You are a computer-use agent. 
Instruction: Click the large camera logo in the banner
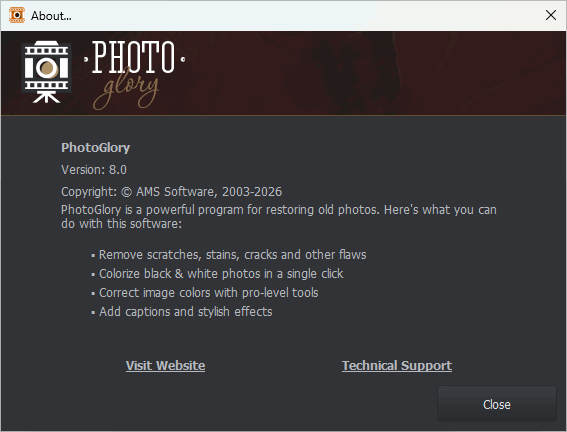(46, 72)
